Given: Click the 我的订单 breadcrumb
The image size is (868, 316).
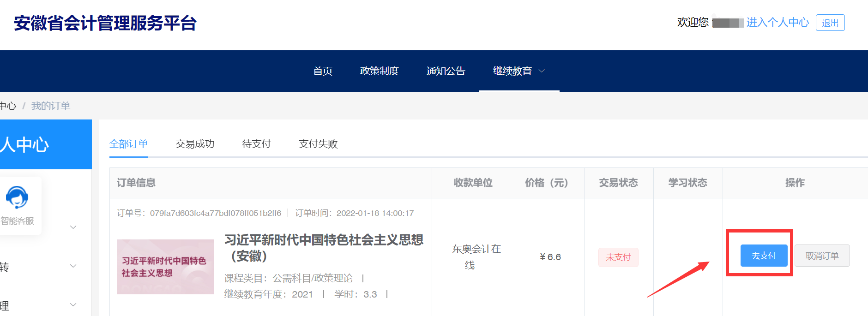Looking at the screenshot, I should coord(51,106).
